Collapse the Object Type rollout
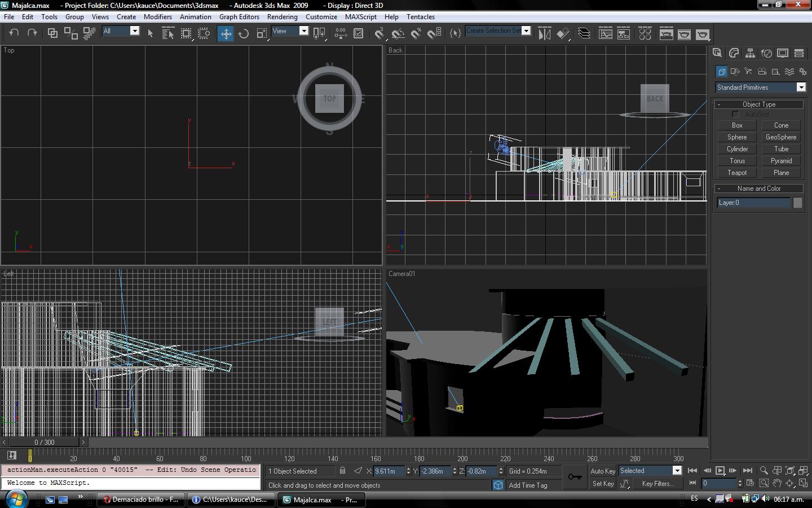 (758, 104)
